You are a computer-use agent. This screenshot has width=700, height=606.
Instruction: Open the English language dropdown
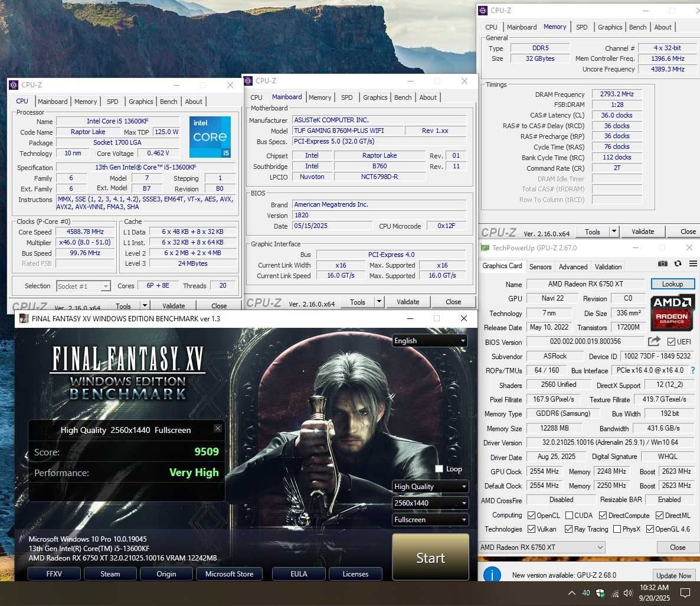click(430, 341)
